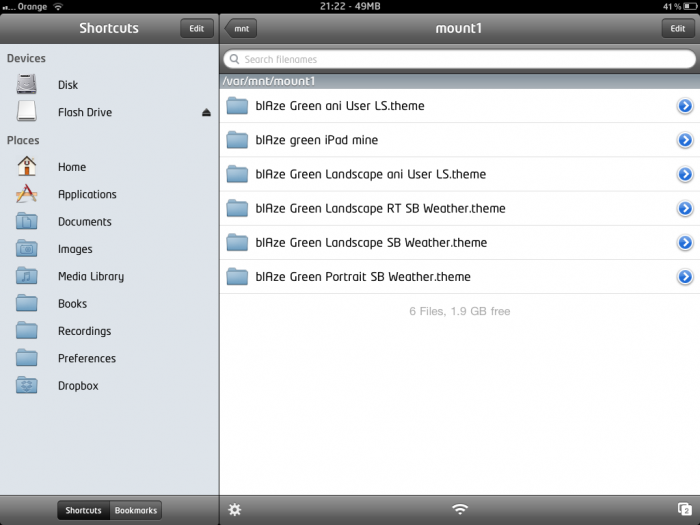Screen dimensions: 700x525
Task: Open folder icon for blAze Green Landscape ani User LS.theme
Action: click(237, 174)
